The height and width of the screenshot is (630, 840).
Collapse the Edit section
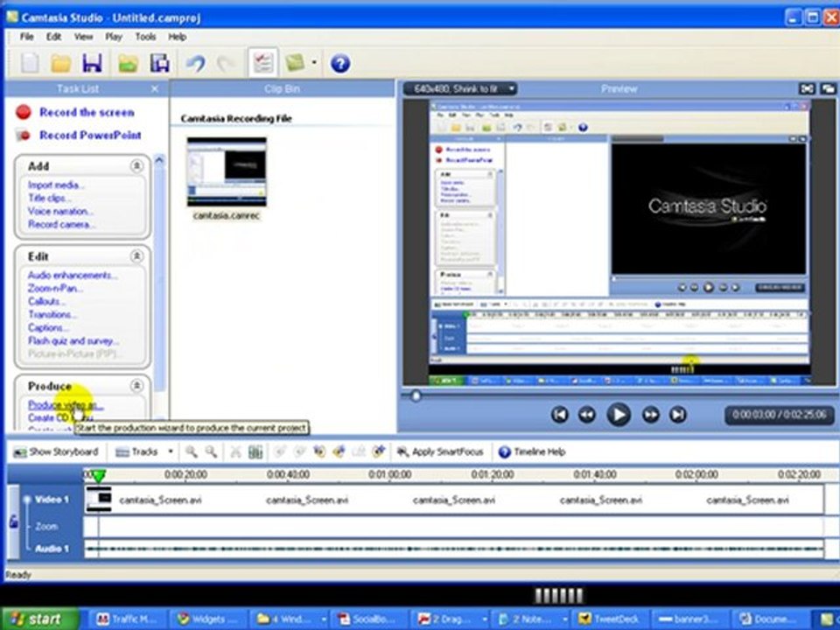136,256
